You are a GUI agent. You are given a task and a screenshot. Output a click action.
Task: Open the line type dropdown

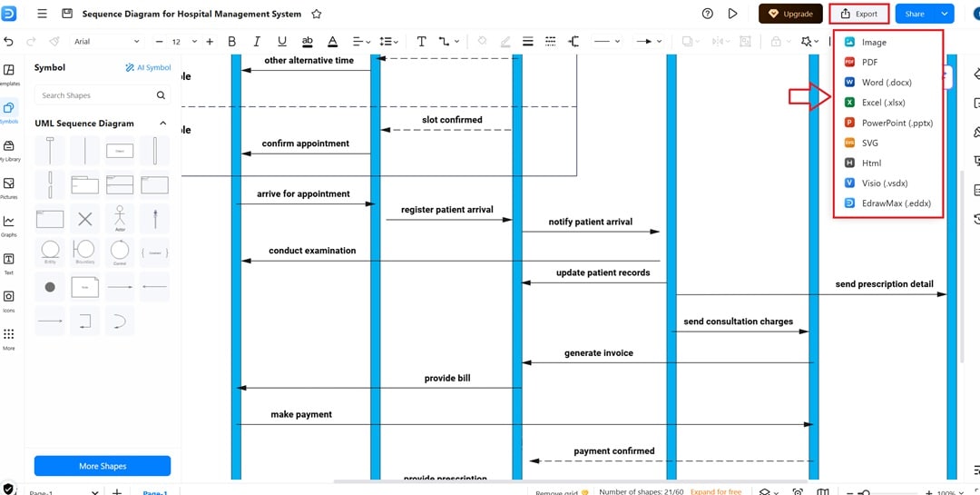tap(606, 41)
